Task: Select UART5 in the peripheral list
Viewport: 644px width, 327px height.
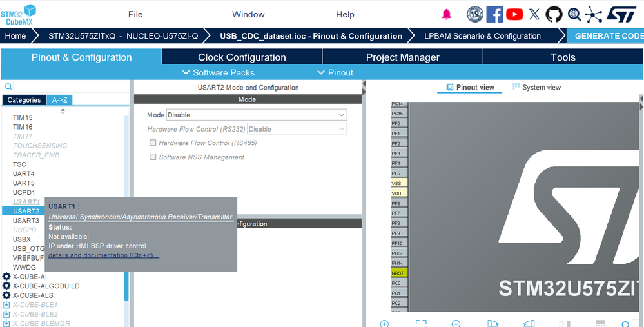Action: (23, 183)
